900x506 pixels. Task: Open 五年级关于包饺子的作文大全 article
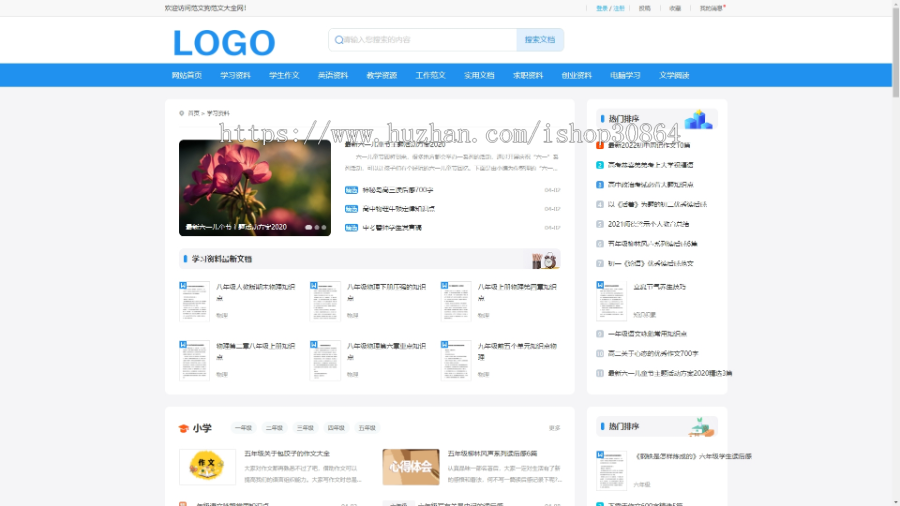click(x=287, y=454)
